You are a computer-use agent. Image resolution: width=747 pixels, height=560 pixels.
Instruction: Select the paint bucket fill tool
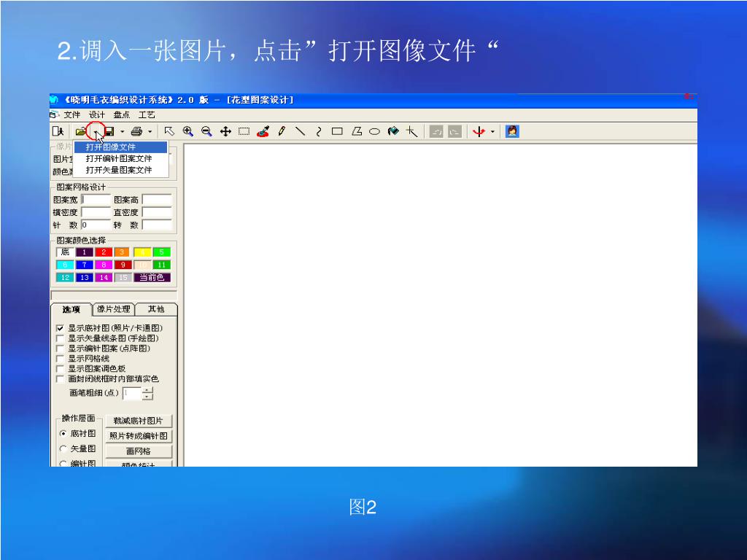click(393, 131)
